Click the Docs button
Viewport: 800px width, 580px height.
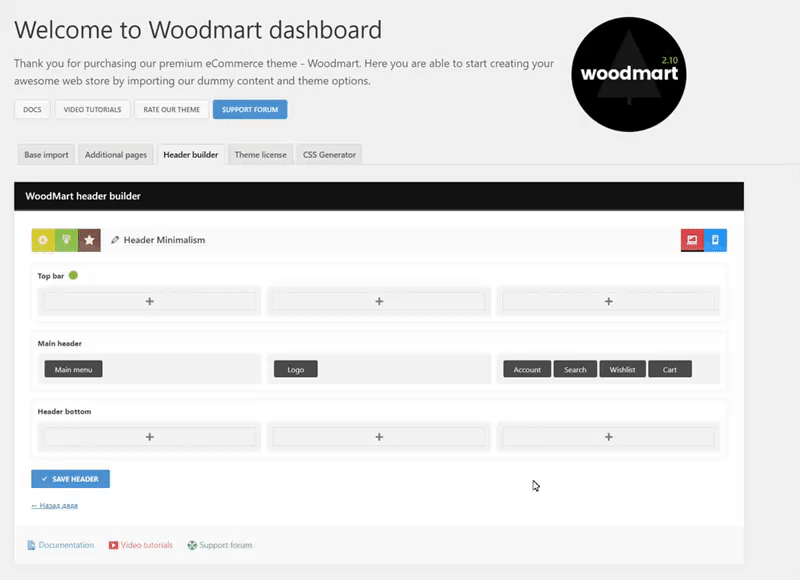pos(32,110)
